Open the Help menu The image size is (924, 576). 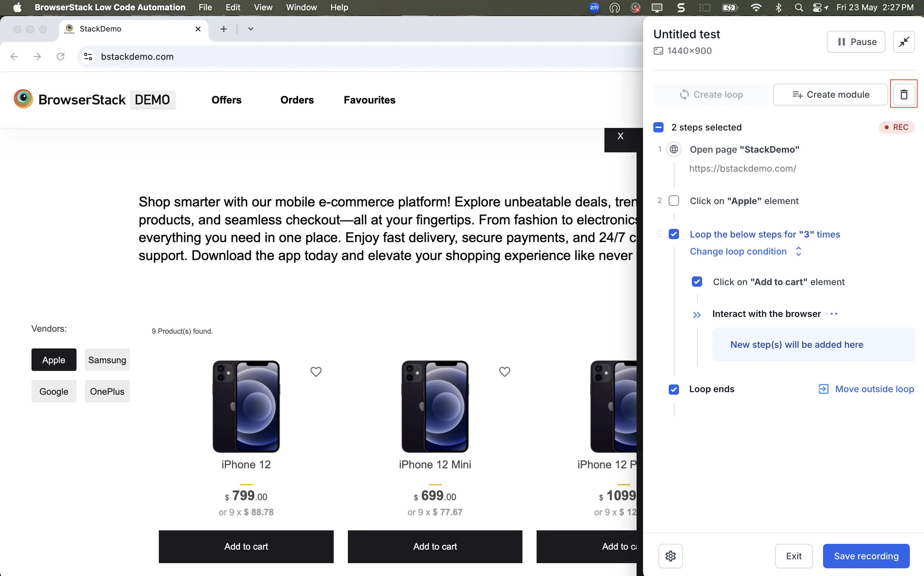(339, 7)
